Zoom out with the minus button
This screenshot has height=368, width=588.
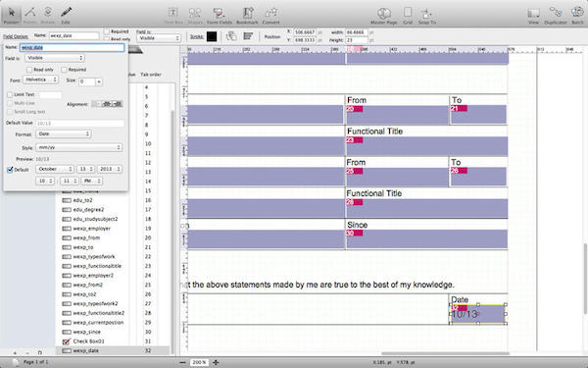coord(182,362)
